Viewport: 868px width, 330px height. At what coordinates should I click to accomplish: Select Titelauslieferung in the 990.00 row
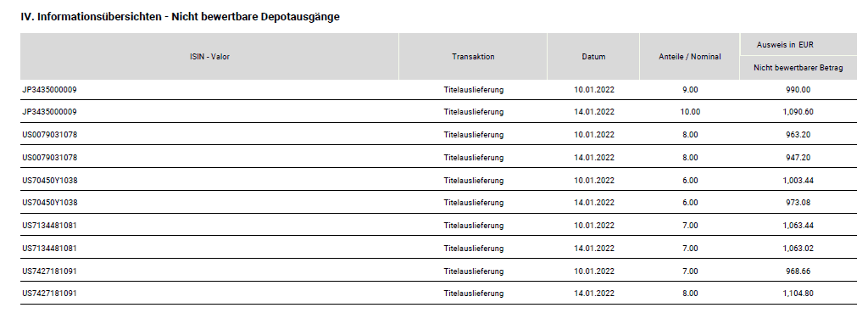point(473,90)
